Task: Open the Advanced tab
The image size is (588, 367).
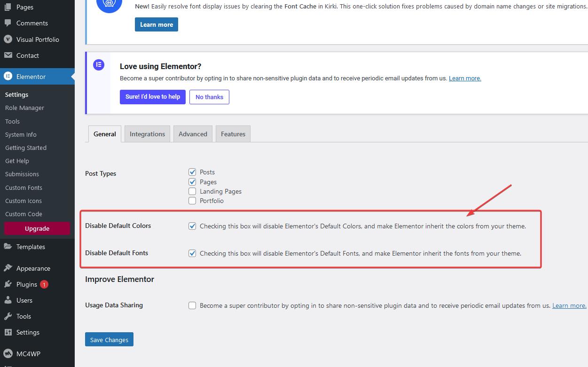Action: [193, 134]
